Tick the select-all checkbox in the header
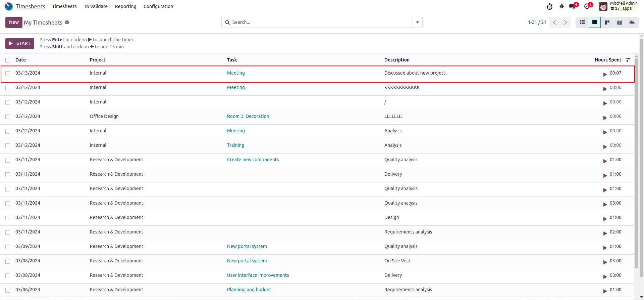The width and height of the screenshot is (644, 300). [8, 60]
